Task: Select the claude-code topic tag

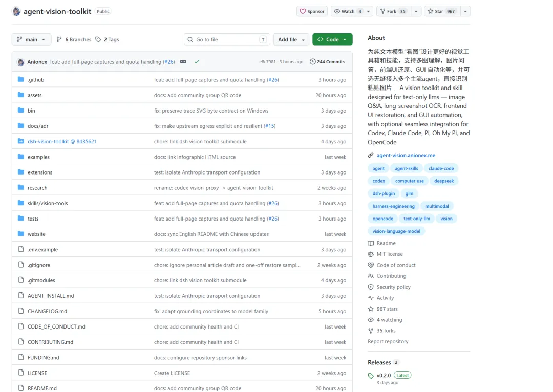Action: [x=441, y=168]
